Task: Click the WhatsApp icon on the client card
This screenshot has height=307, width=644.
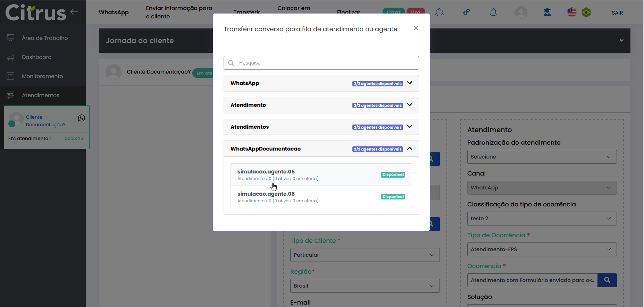Action: point(82,118)
